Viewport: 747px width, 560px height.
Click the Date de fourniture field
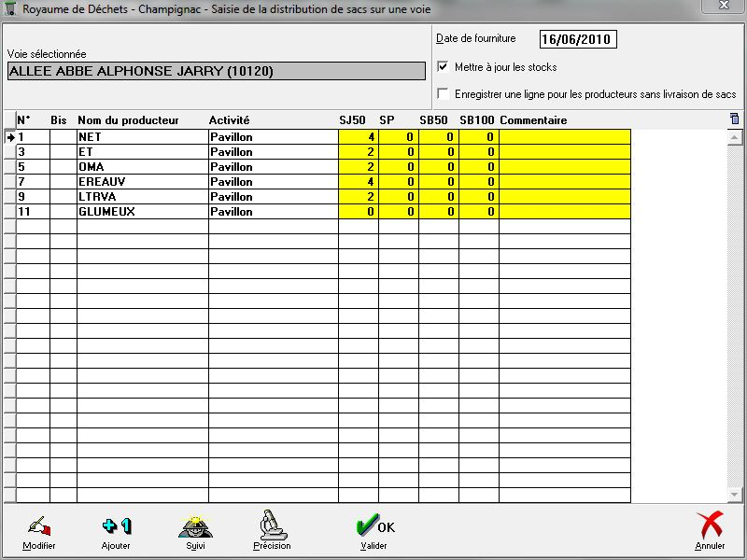click(x=578, y=39)
